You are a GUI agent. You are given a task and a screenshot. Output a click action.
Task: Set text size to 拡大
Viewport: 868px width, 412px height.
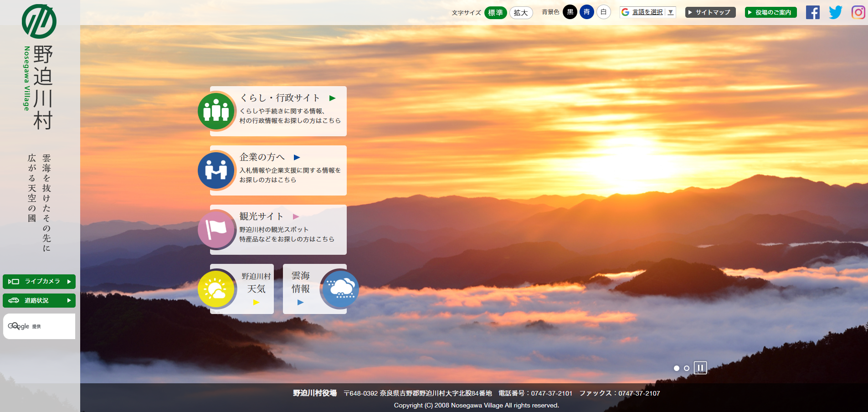[x=521, y=13]
